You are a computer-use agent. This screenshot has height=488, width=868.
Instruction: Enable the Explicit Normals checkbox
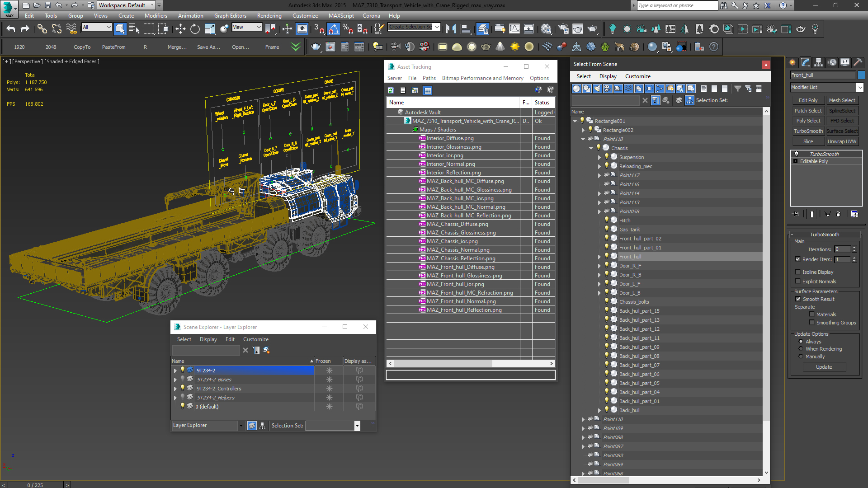pos(798,282)
